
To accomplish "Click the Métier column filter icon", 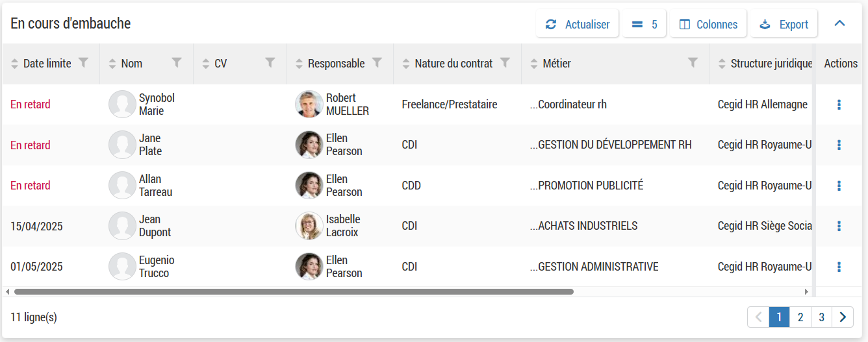I will click(x=693, y=62).
